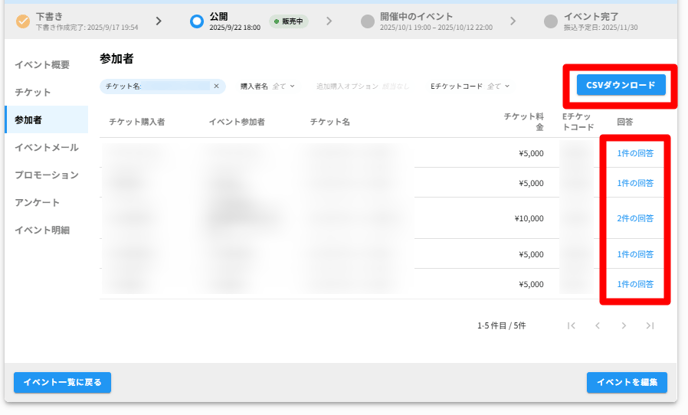Switch to the アンケート sidebar section
688x415 pixels.
coord(37,203)
